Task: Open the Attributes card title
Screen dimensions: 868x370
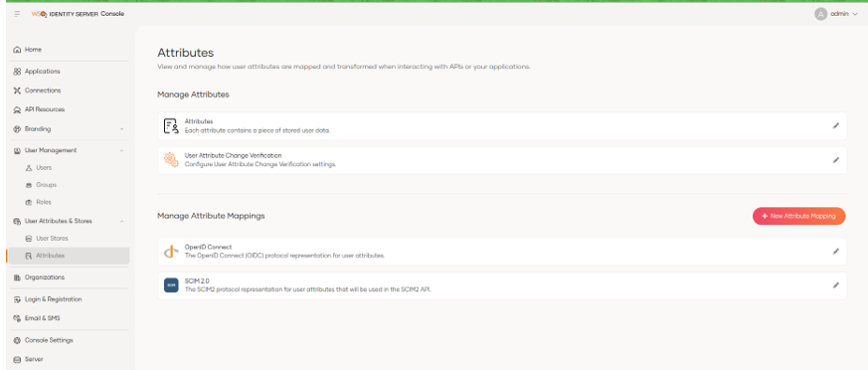Action: [x=199, y=121]
